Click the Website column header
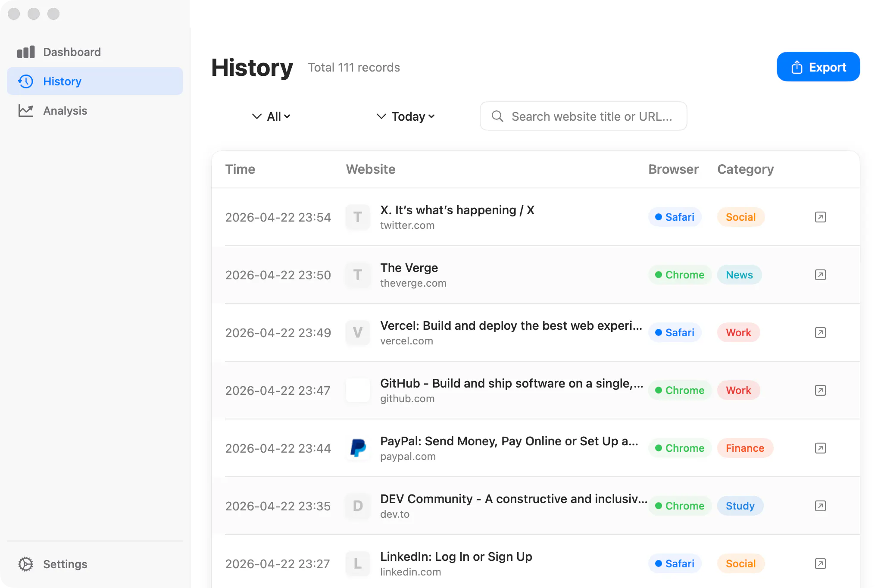Image resolution: width=881 pixels, height=588 pixels. [x=371, y=169]
